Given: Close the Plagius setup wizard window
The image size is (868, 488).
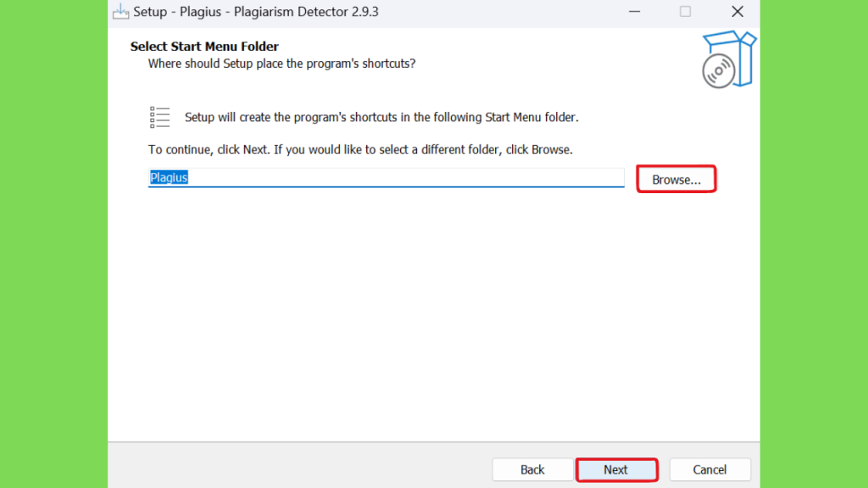Looking at the screenshot, I should tap(737, 12).
